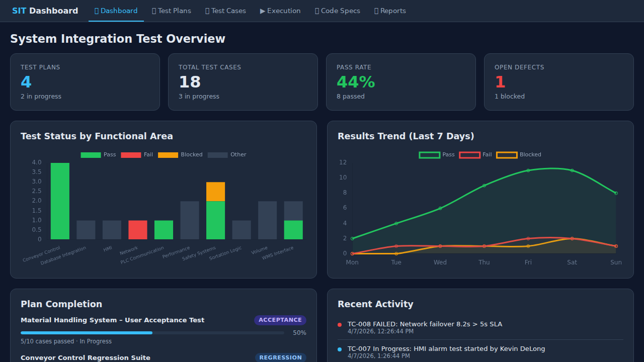This screenshot has width=644, height=362.
Task: Select the Test Plans icon in the nav bar
Action: coord(154,11)
